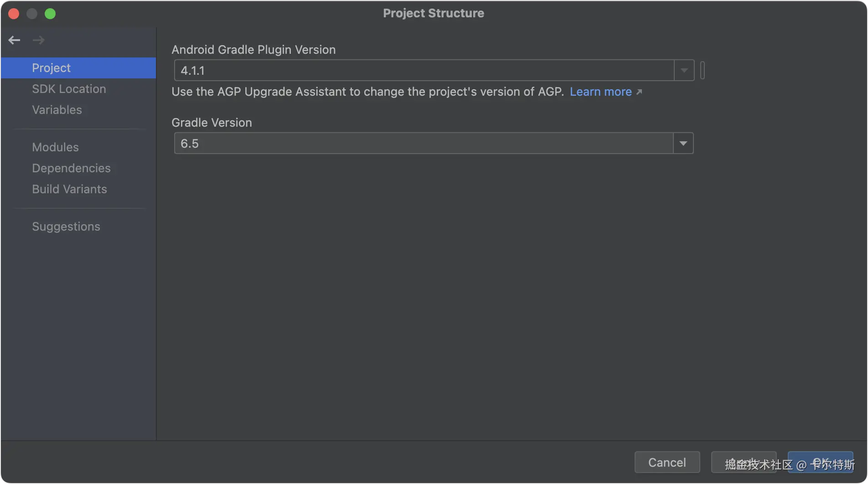Click the forward navigation arrow
The height and width of the screenshot is (484, 868).
[x=39, y=40]
